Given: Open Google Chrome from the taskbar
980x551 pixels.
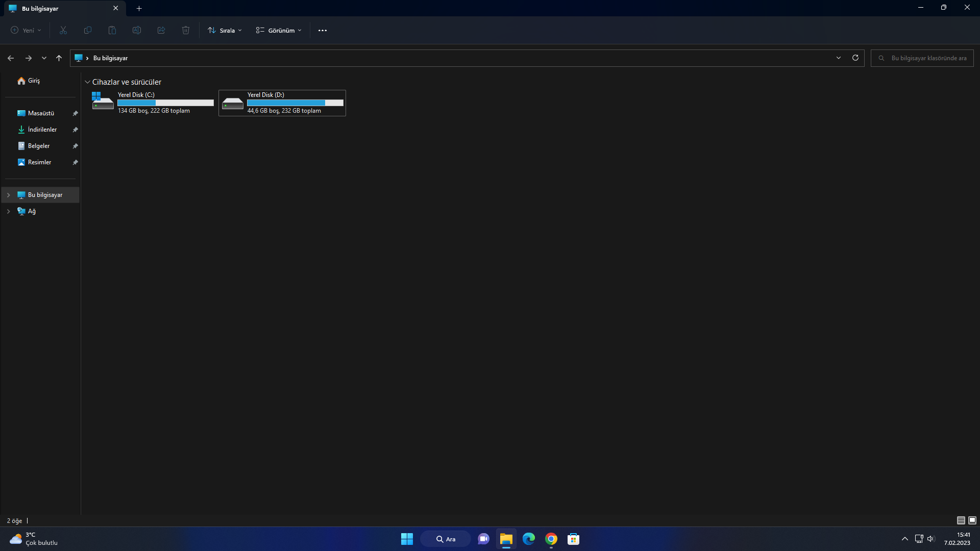Looking at the screenshot, I should click(x=551, y=539).
